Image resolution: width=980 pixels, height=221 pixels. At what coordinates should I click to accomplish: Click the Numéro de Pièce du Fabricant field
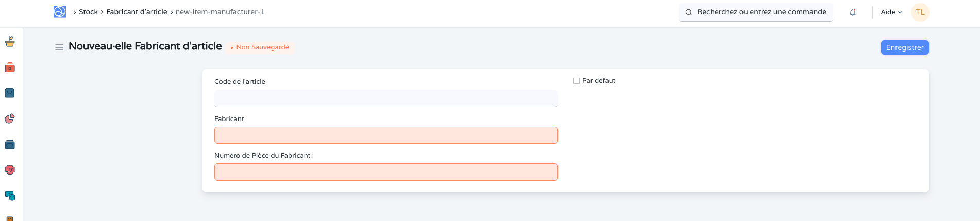(x=386, y=172)
